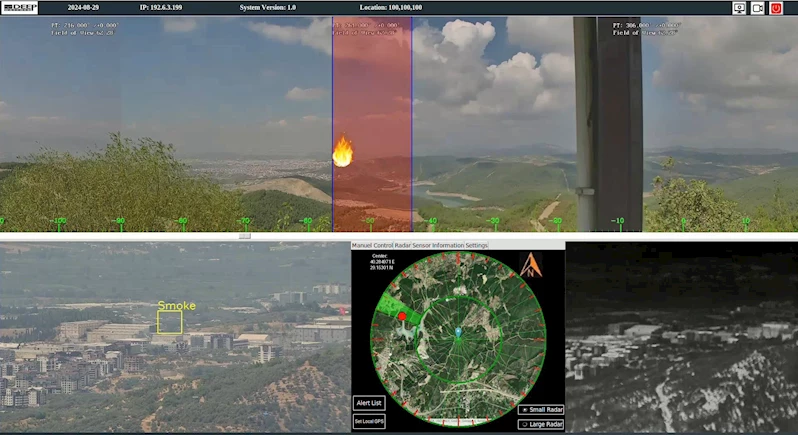This screenshot has width=798, height=435.
Task: Click the DEEP logo in top-left corner
Action: [19, 8]
